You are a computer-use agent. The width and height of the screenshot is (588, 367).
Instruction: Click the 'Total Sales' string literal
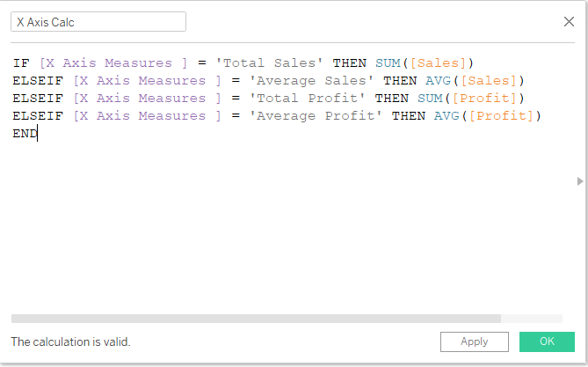[276, 63]
